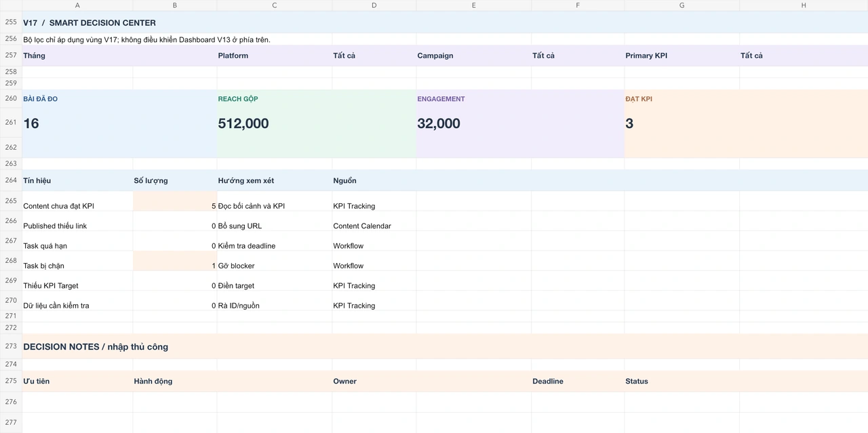Click the ENGAGEMENT card label
This screenshot has height=433, width=868.
point(441,99)
